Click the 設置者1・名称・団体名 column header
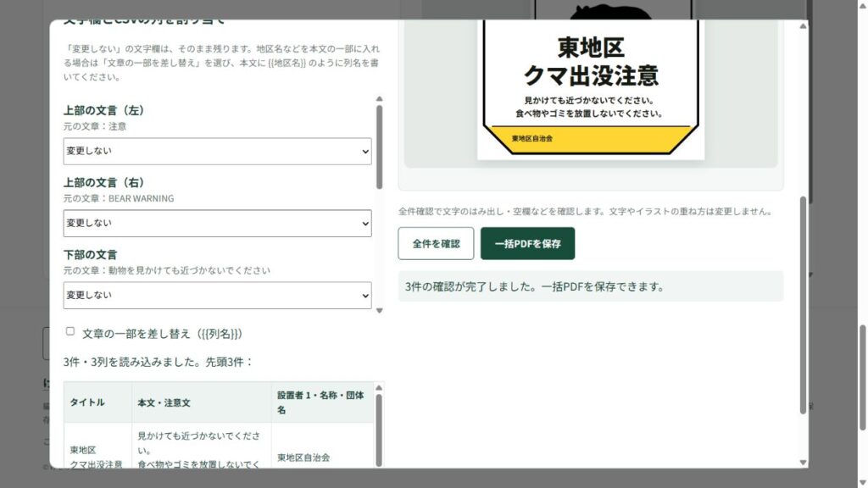 tap(323, 402)
